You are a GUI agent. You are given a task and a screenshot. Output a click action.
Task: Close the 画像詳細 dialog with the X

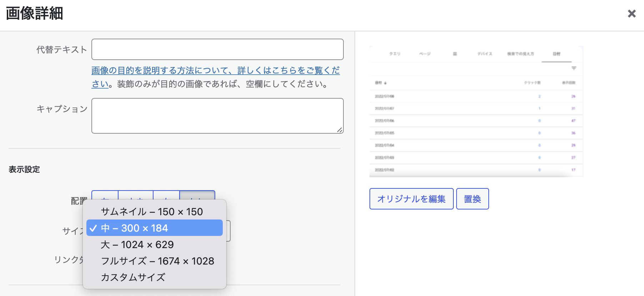point(632,14)
